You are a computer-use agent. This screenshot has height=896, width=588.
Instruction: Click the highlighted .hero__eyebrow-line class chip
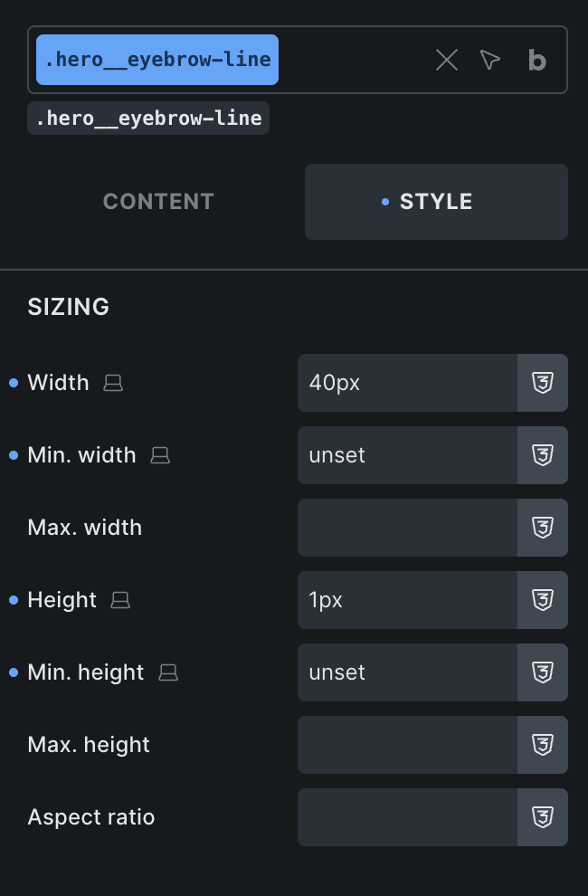(157, 60)
